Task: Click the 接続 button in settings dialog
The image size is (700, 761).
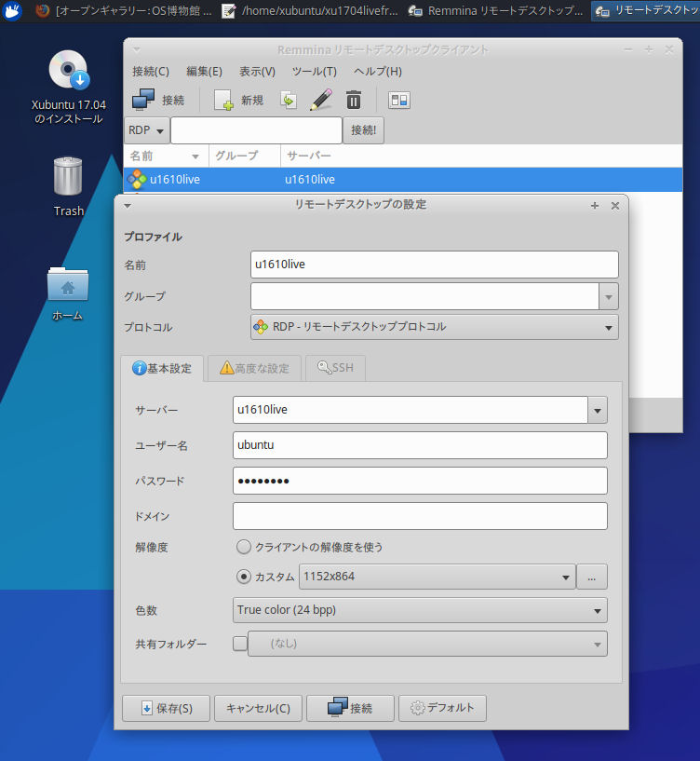Action: tap(350, 709)
